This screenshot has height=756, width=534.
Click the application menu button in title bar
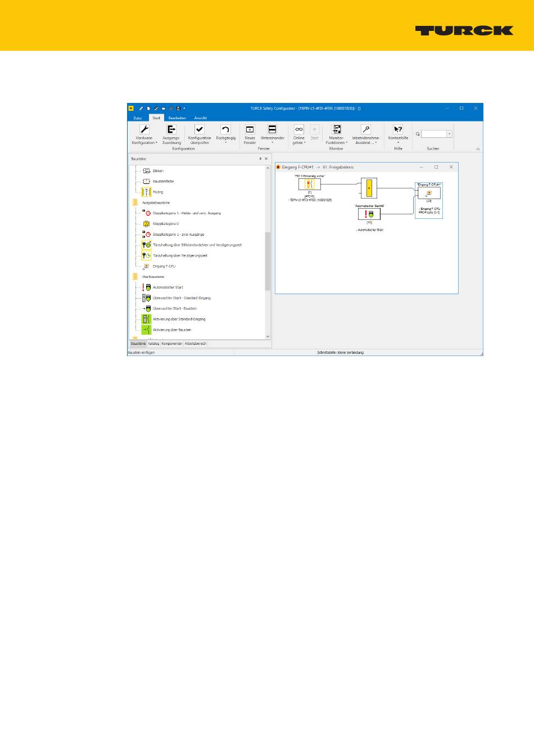click(131, 108)
